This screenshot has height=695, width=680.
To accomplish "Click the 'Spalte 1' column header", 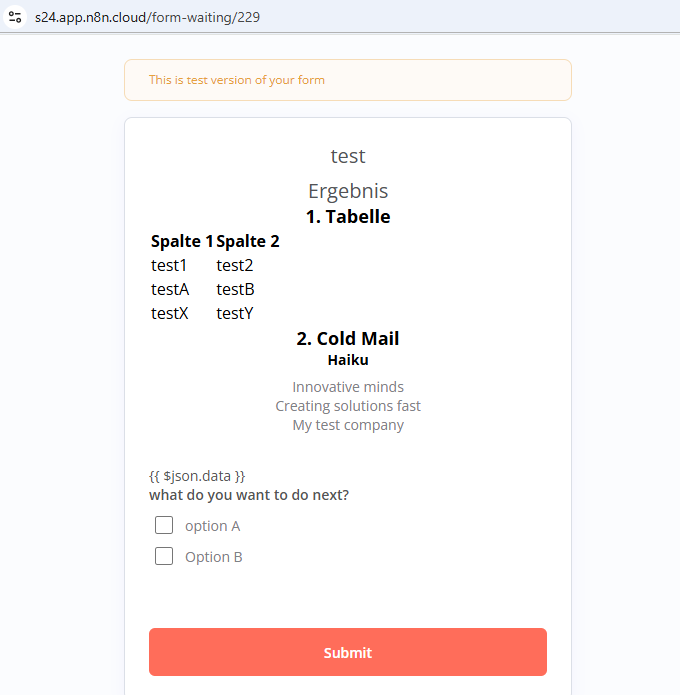I will pos(182,241).
